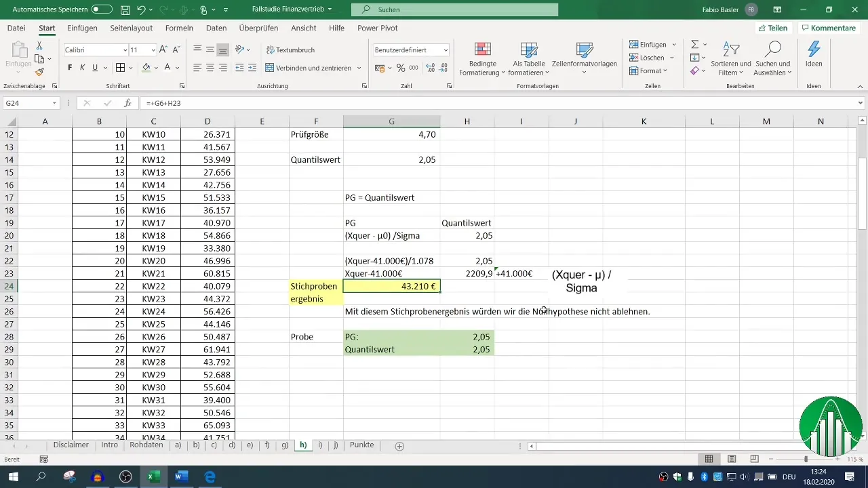Click the decrease decimal places icon
The image size is (868, 488).
[x=443, y=68]
